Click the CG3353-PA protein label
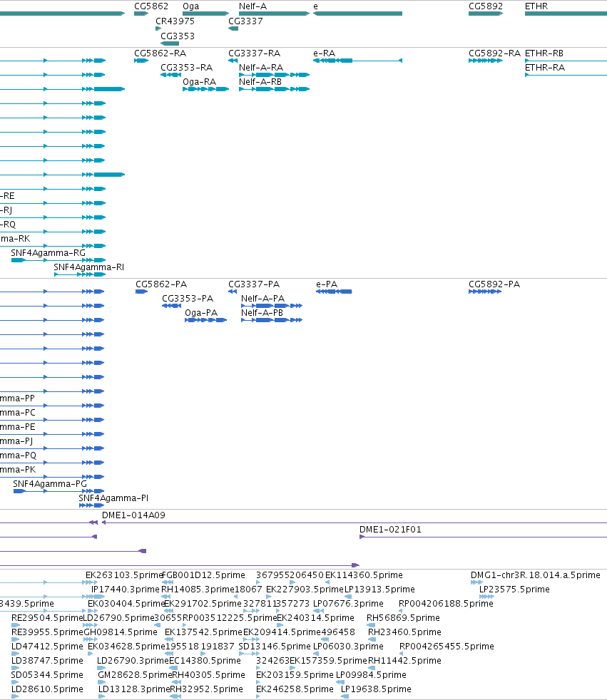Screen dimensions: 607x700 click(187, 298)
